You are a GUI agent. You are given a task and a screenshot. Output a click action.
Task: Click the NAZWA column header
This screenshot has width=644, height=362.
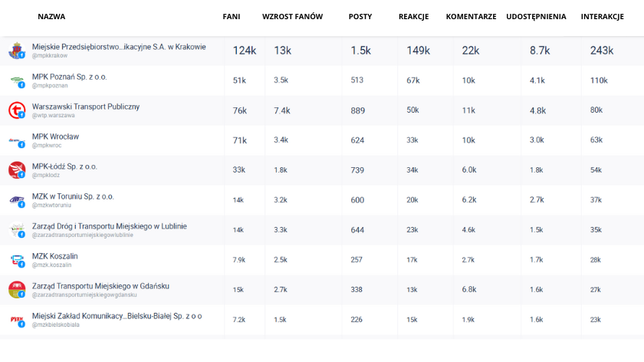tap(51, 16)
